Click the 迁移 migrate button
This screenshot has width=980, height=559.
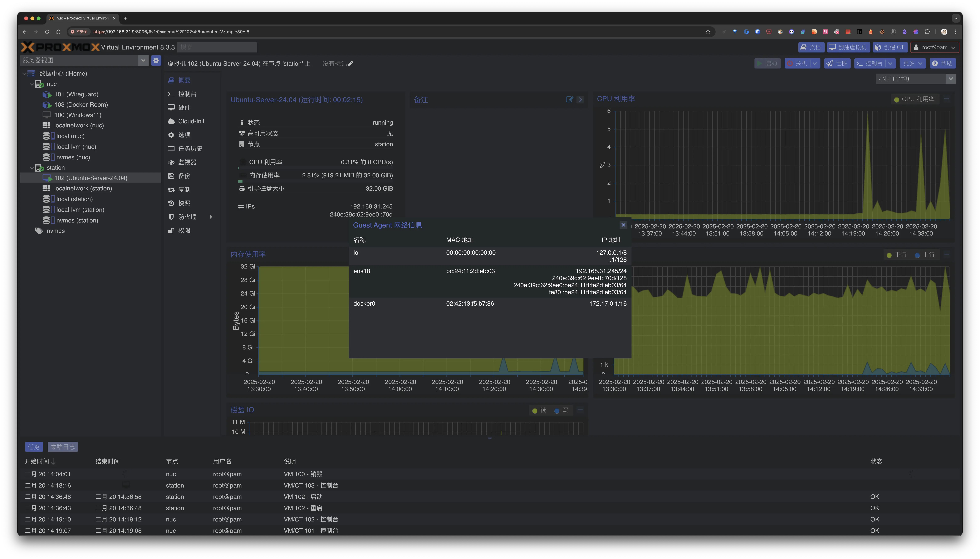tap(837, 63)
